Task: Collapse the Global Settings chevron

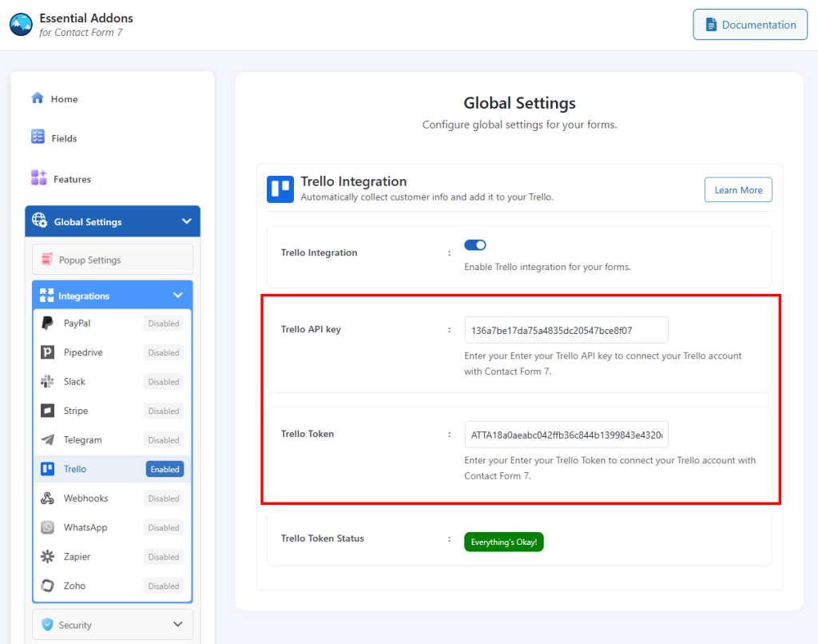Action: [x=186, y=221]
